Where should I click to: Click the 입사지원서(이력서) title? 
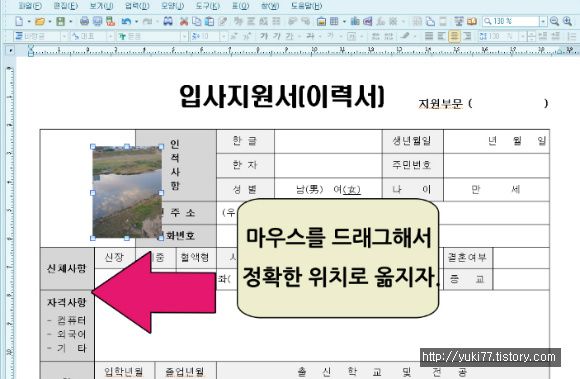[x=282, y=97]
